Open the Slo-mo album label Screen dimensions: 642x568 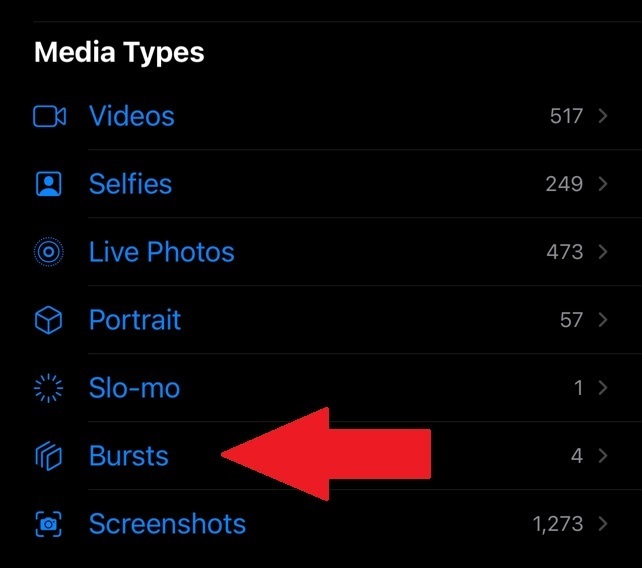click(x=134, y=388)
